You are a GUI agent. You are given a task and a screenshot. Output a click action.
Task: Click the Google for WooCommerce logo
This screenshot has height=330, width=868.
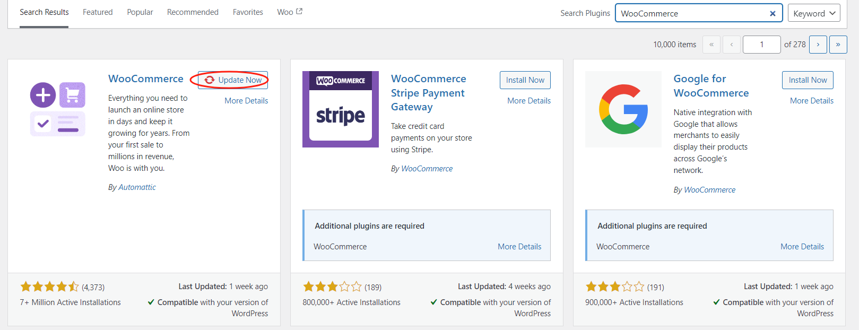(623, 109)
